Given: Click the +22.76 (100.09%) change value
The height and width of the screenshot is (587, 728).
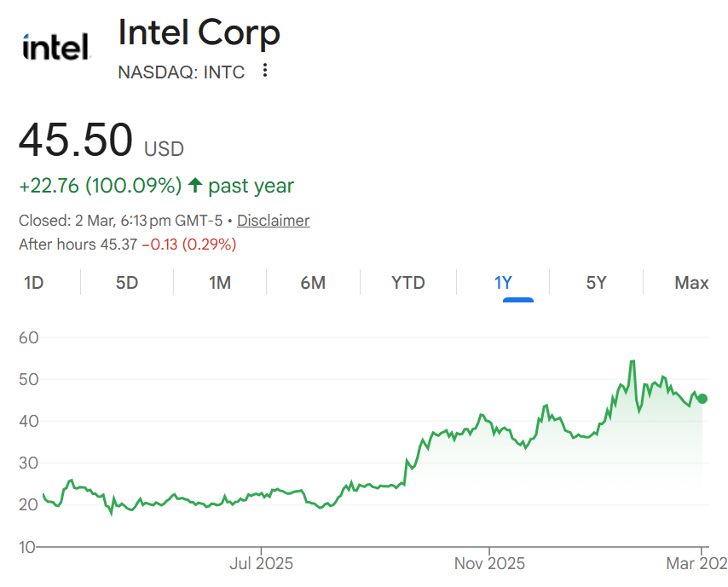Looking at the screenshot, I should pyautogui.click(x=100, y=186).
